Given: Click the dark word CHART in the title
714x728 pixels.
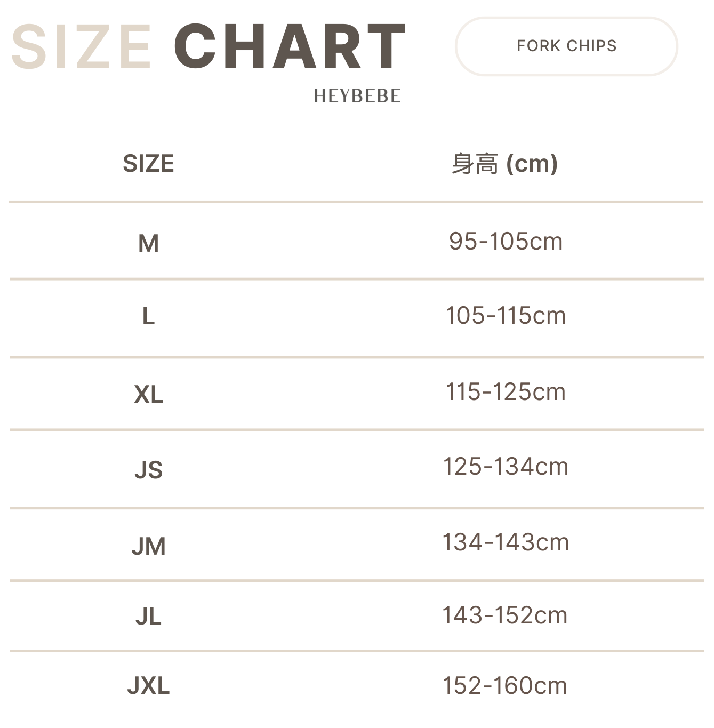Looking at the screenshot, I should [290, 47].
